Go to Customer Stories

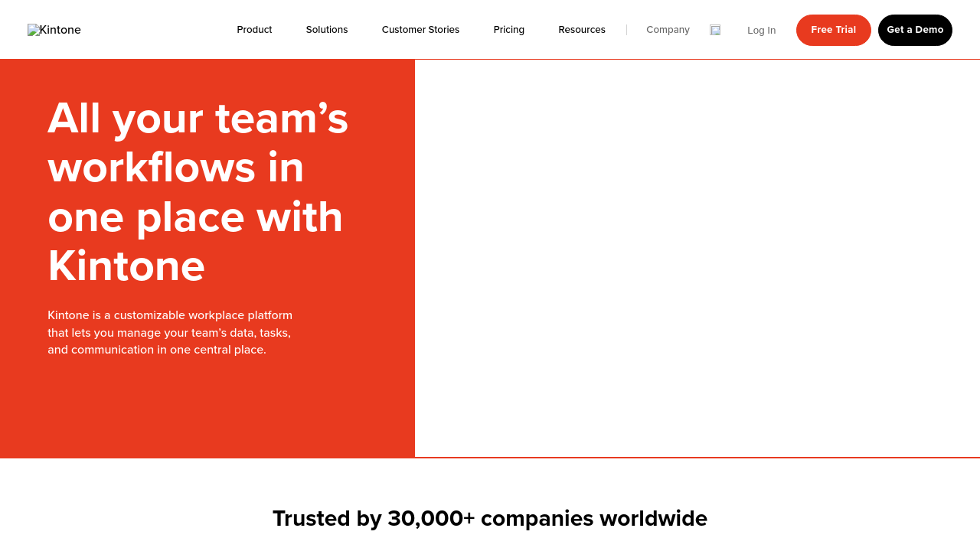pyautogui.click(x=420, y=30)
